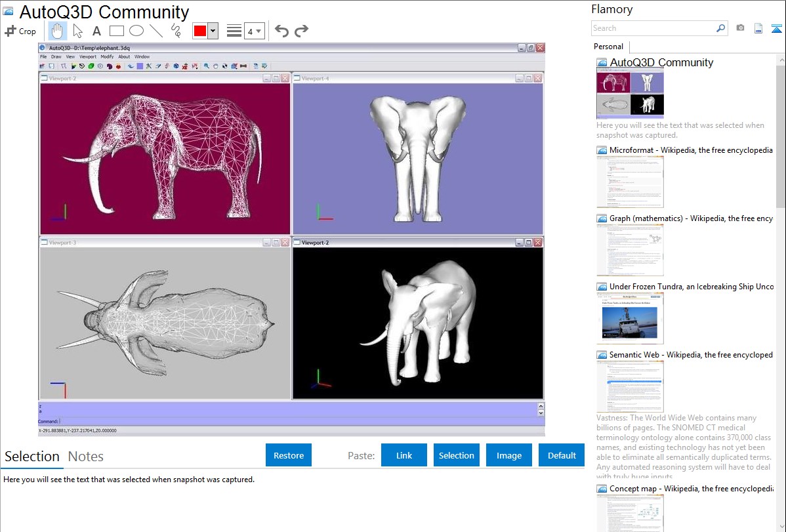Click the first icon in AutoQ3D toolbar
The image size is (786, 532).
point(42,66)
